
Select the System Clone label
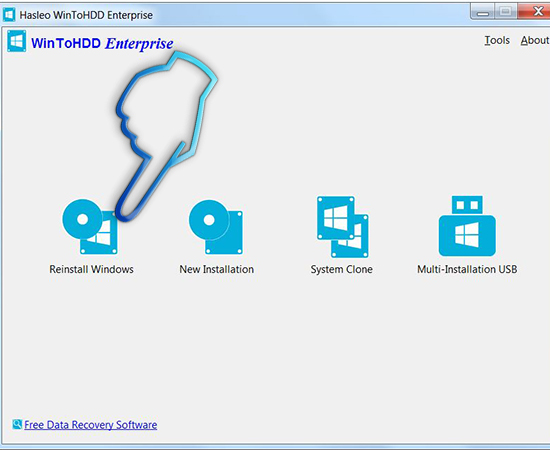(341, 269)
